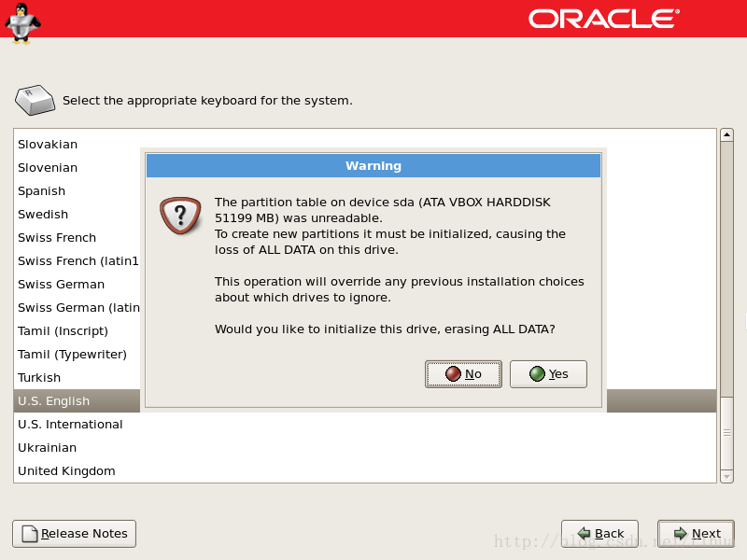Confirm Yes to initialize the drive

pos(548,374)
